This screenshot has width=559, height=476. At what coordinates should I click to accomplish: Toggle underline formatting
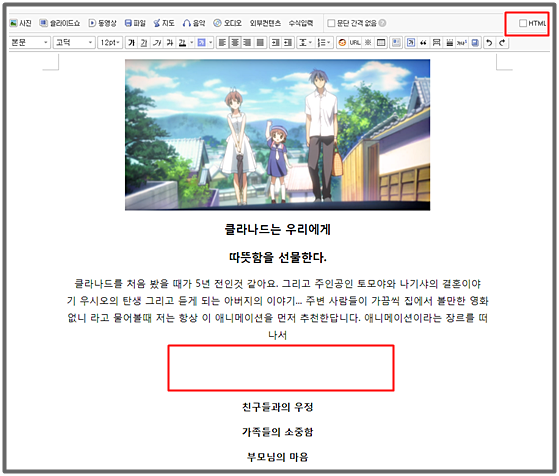click(x=144, y=43)
